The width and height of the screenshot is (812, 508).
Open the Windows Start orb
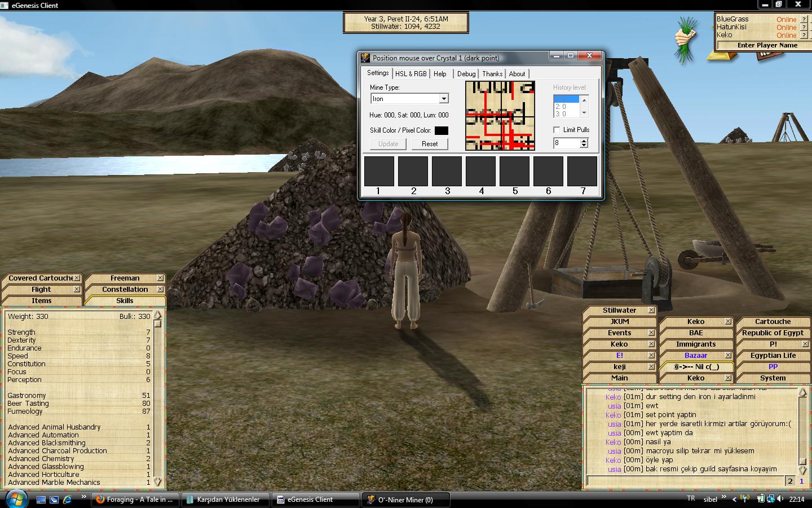pyautogui.click(x=16, y=499)
